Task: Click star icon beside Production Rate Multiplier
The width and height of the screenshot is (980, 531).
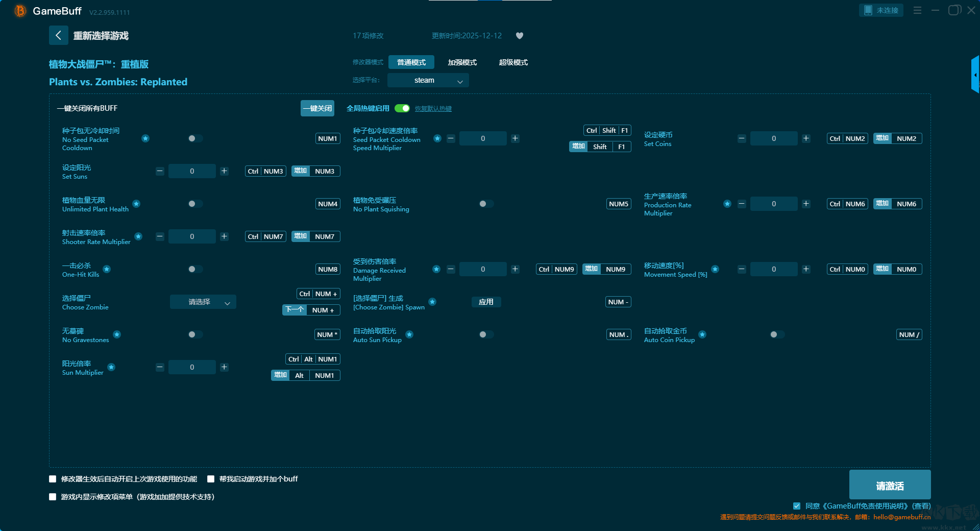Action: pos(727,204)
